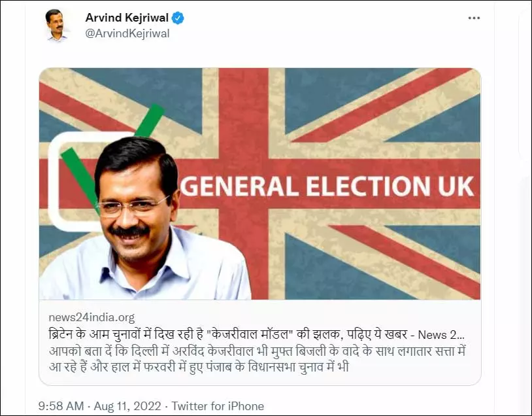Image resolution: width=532 pixels, height=416 pixels.
Task: Open the @ArvindKejriwal handle link
Action: [127, 33]
